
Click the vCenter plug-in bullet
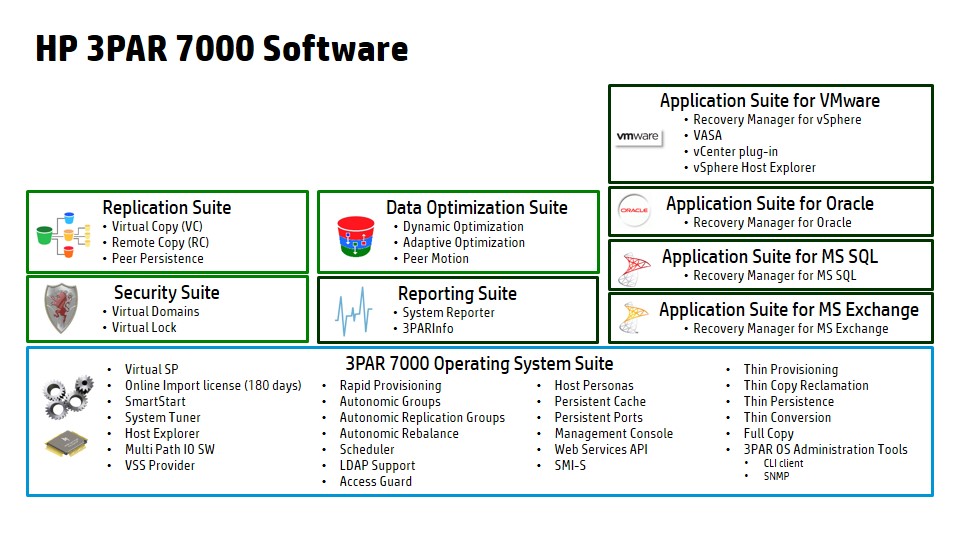coord(735,151)
